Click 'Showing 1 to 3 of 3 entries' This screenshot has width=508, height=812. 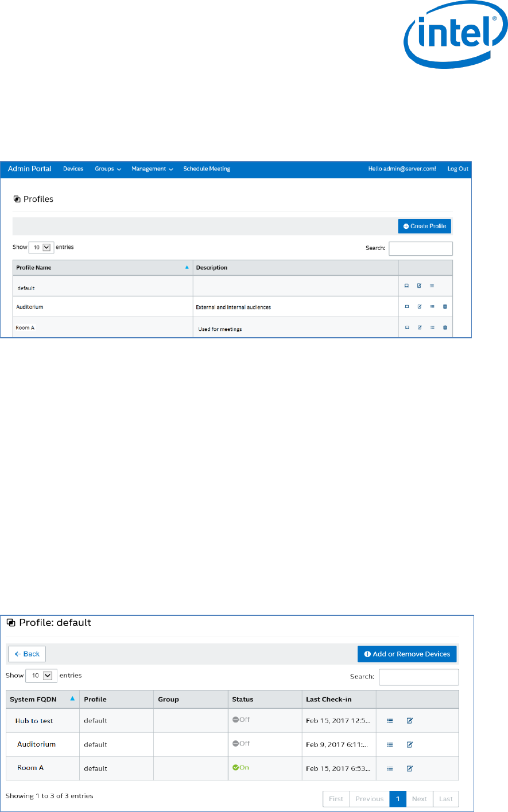(49, 796)
